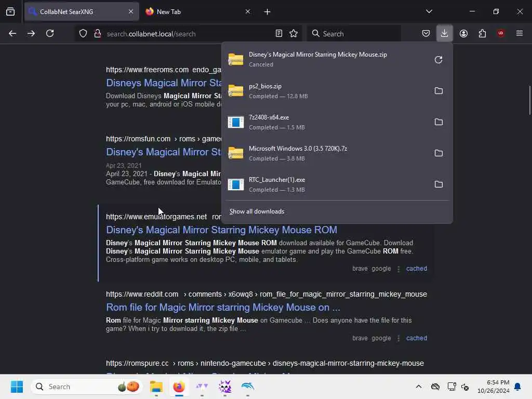Open containing folder for 7z2408-x64.exe
532x399 pixels.
click(438, 122)
